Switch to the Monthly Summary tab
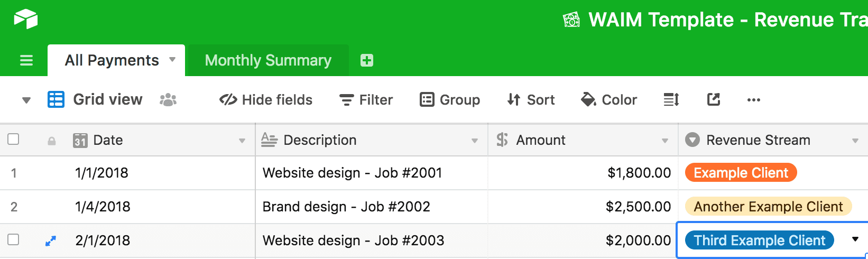The image size is (868, 259). coord(268,60)
